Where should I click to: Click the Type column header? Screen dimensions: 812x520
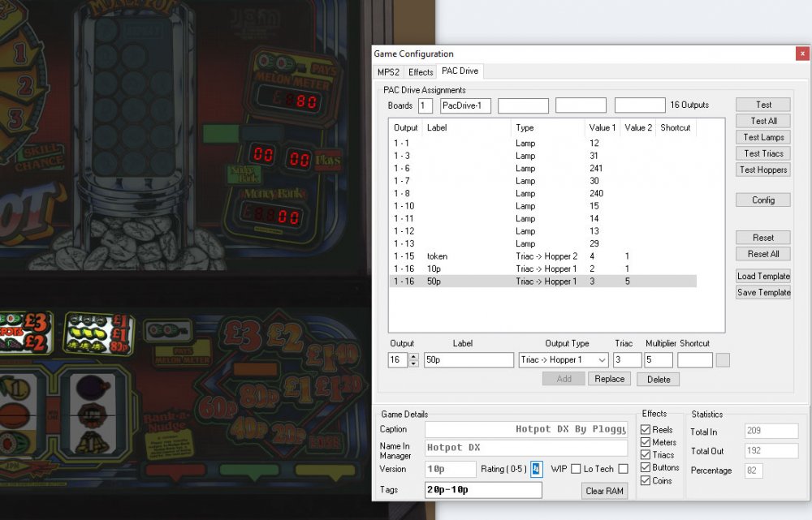(x=547, y=128)
